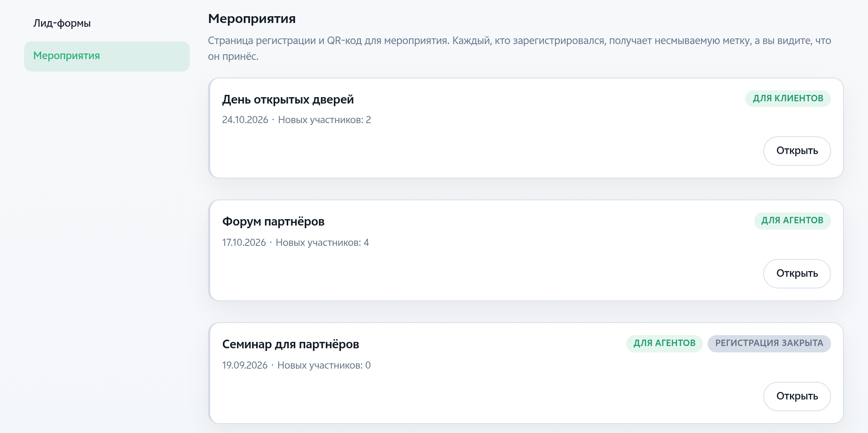Click ДЛЯ АГЕНТОВ badge on Семинар card
Screen dimensions: 868x433
tap(664, 343)
